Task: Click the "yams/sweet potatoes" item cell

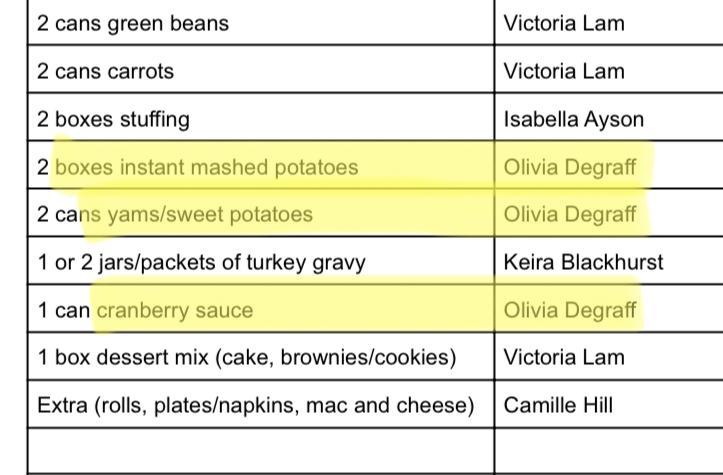Action: point(175,214)
